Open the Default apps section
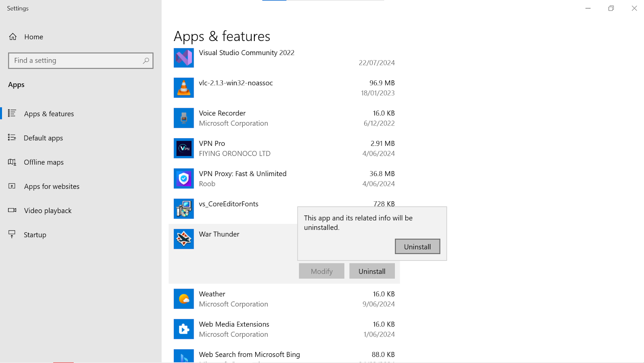The height and width of the screenshot is (363, 644). (x=43, y=138)
